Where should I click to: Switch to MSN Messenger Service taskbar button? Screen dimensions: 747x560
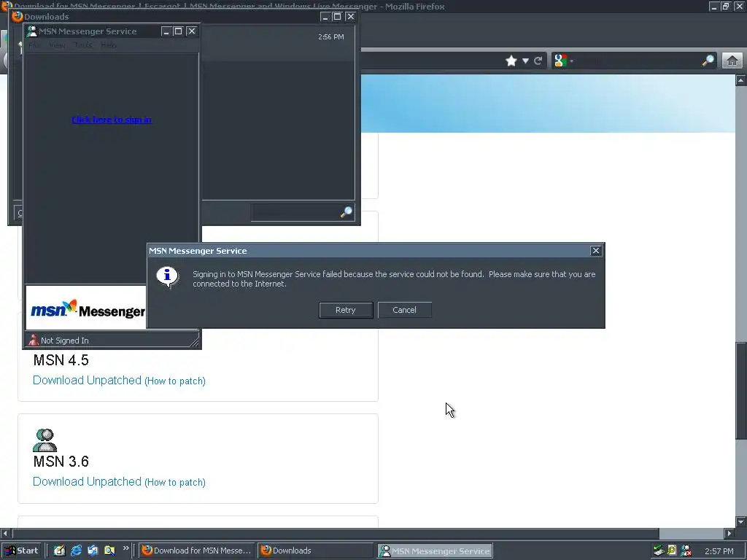coord(436,551)
